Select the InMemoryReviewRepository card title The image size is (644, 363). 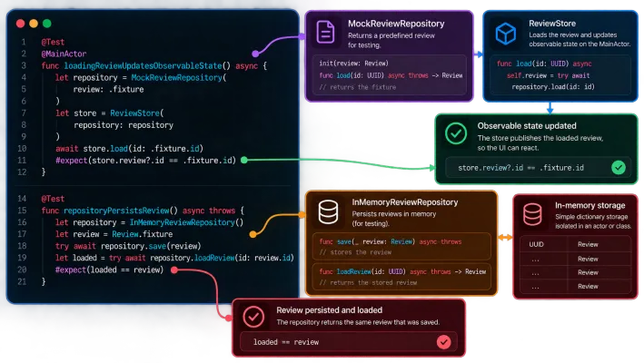coord(404,202)
